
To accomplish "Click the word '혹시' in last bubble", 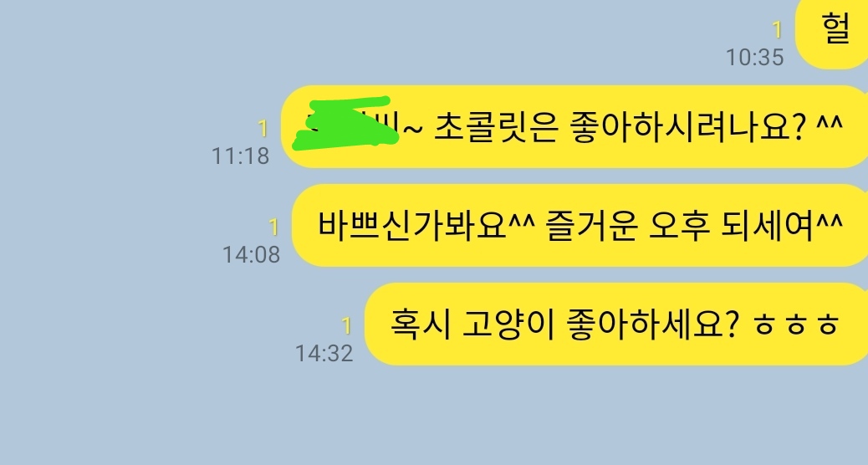I will coord(419,324).
